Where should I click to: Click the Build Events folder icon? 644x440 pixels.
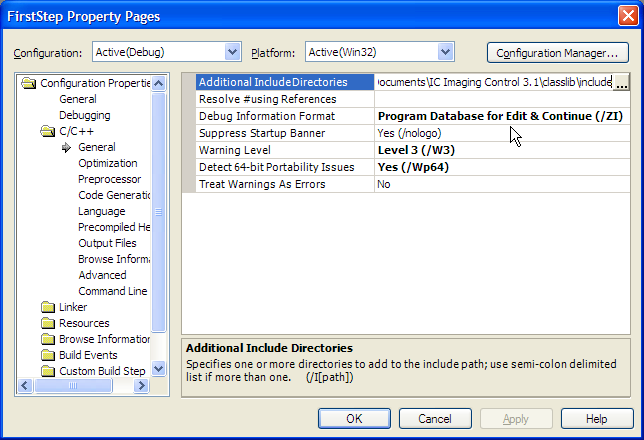47,355
